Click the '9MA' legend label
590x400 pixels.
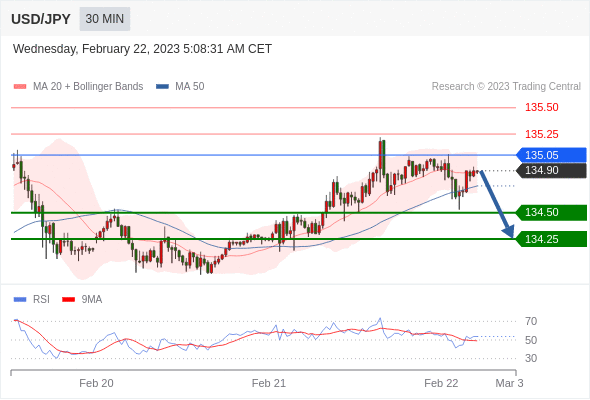click(92, 300)
